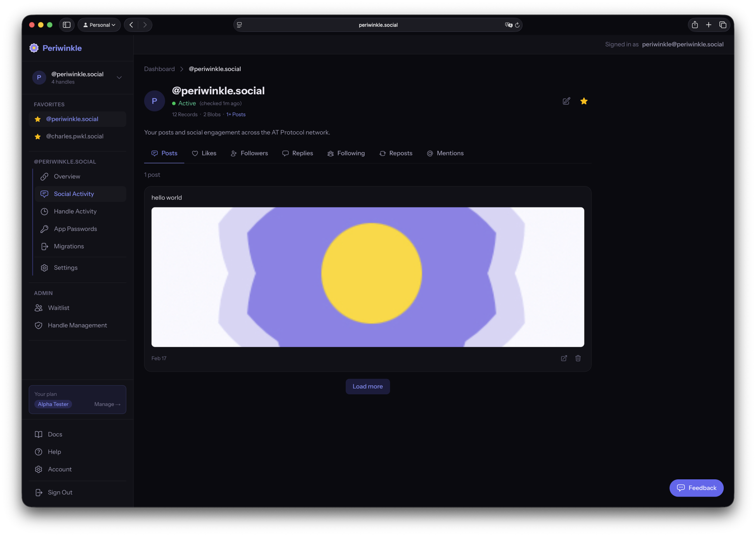The image size is (756, 536).
Task: Open the Mentions tab
Action: [445, 153]
